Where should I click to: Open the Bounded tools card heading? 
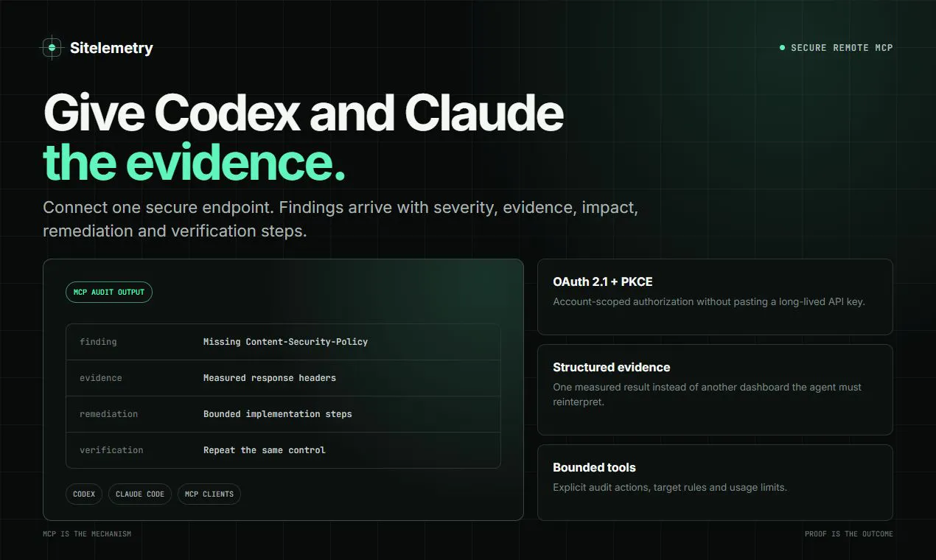(x=594, y=467)
